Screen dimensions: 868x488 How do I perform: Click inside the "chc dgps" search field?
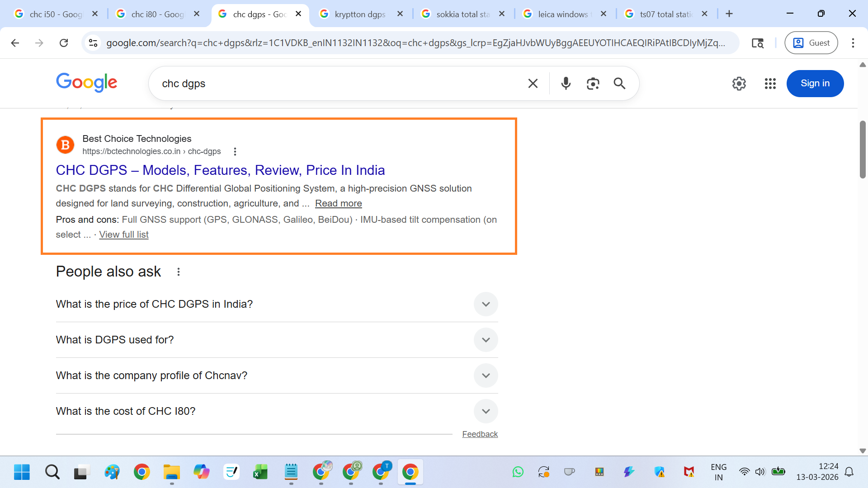339,84
